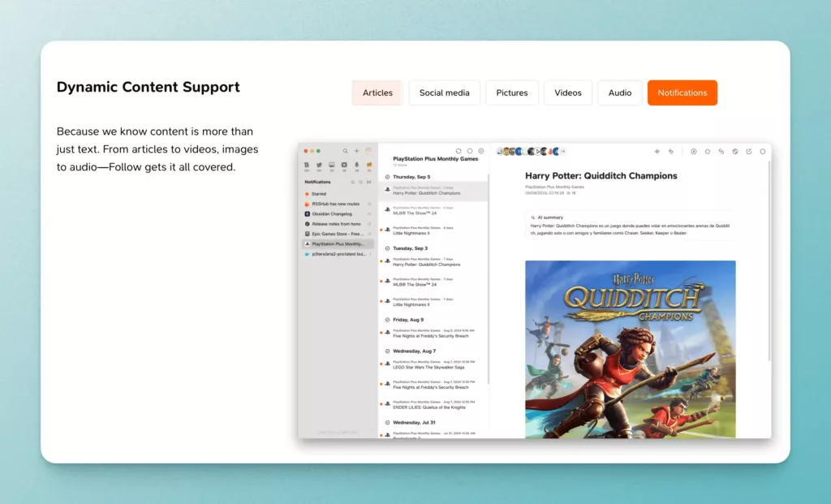831x504 pixels.
Task: Click the article title Harry Potter: Quidditch Champions
Action: [601, 176]
